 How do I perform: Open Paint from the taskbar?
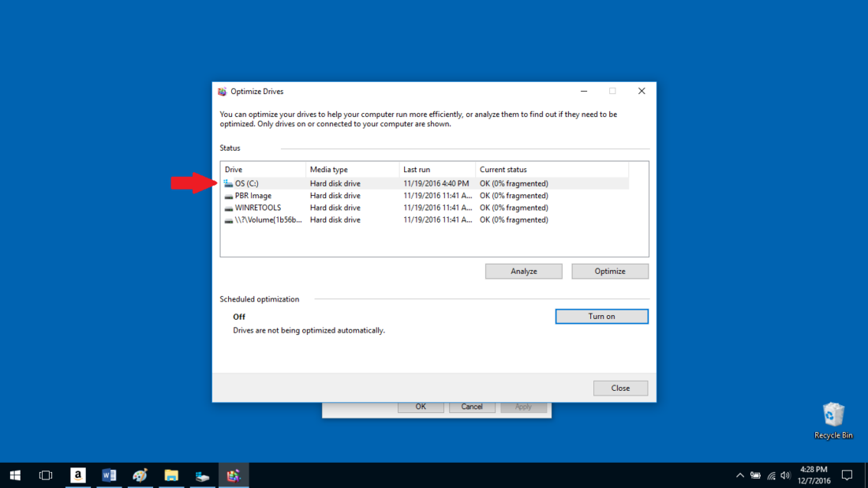click(x=140, y=475)
